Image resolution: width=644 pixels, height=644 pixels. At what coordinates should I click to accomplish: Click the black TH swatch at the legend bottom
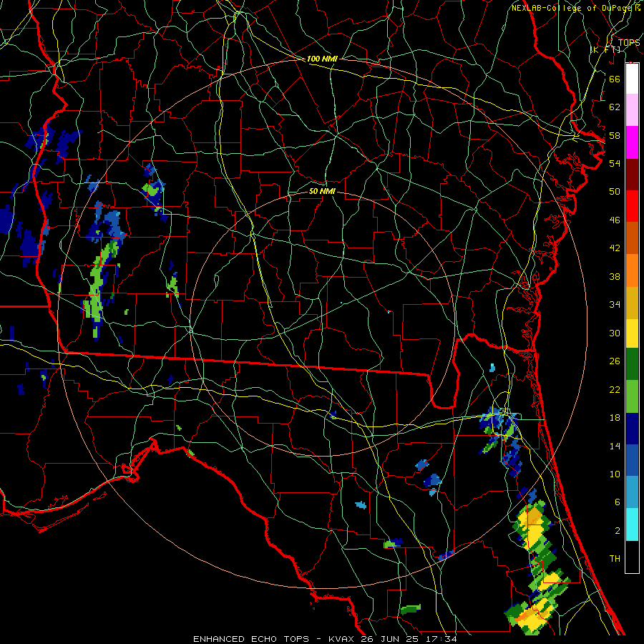point(632,557)
